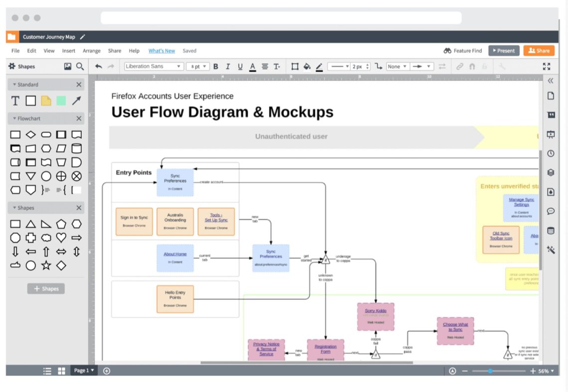Select the cylinder database flowchart shape
Image resolution: width=568 pixels, height=392 pixels.
click(x=76, y=148)
